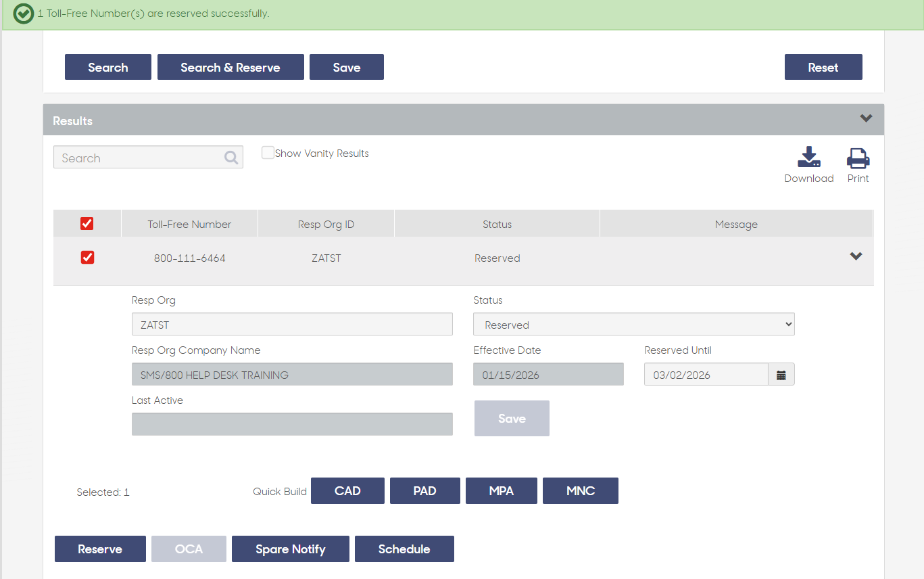Click the Search button

point(108,67)
